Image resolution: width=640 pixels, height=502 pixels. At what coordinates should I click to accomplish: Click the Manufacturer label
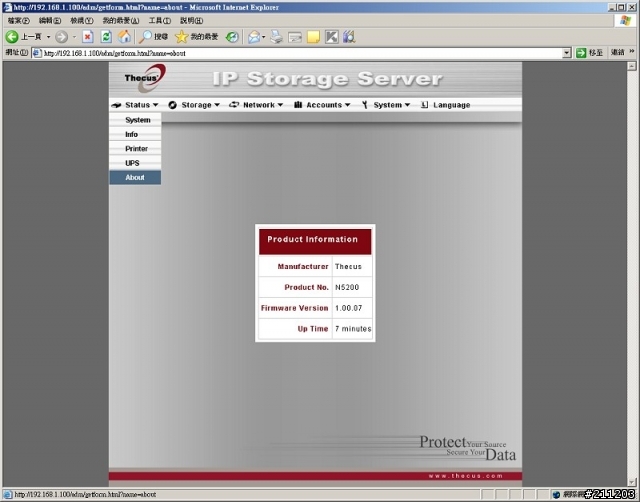(303, 267)
